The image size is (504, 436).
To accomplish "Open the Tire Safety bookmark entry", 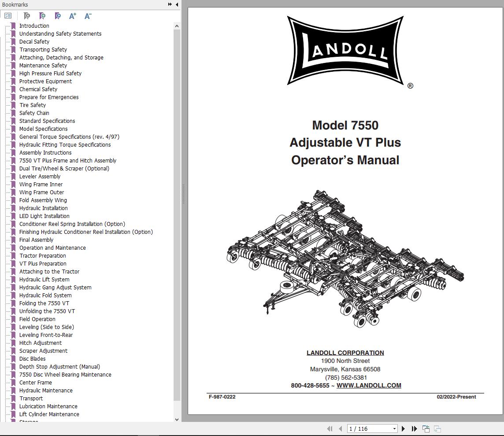I will pyautogui.click(x=33, y=105).
